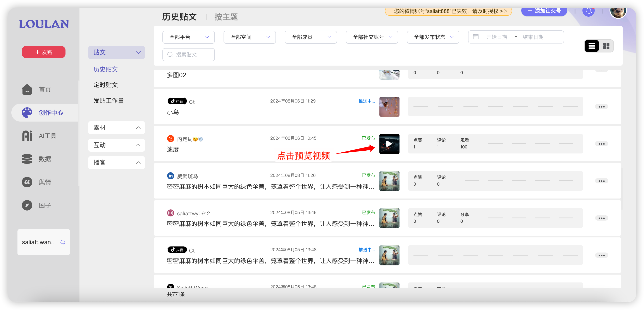Switch to the 历史贴文 tab
This screenshot has width=644, height=310.
coord(179,17)
